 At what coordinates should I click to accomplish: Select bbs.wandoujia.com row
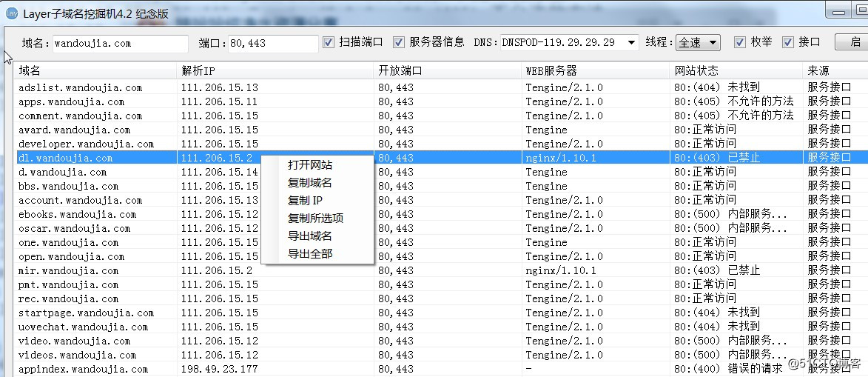click(441, 187)
